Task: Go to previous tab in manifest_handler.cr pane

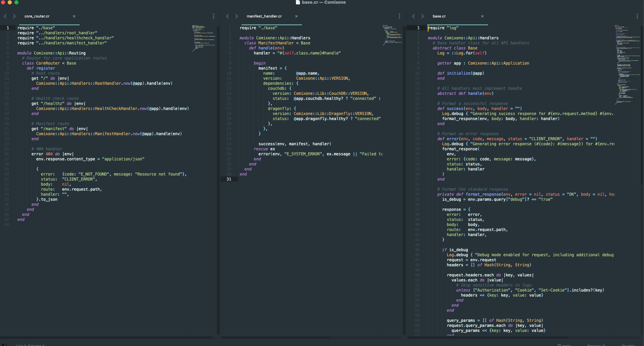Action: coord(228,16)
